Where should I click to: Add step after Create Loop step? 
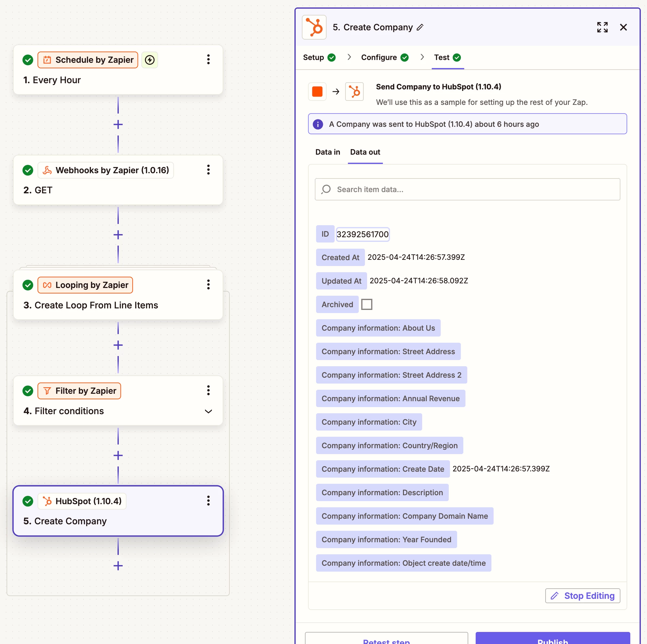point(118,345)
